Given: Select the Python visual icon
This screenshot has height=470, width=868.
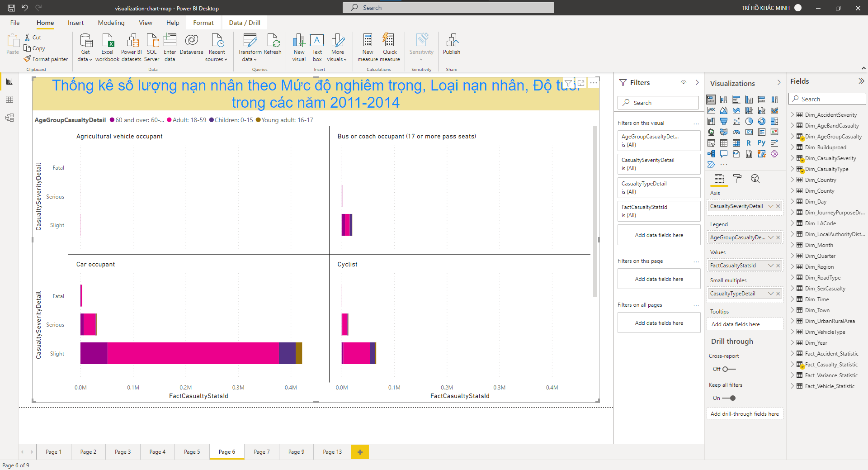Looking at the screenshot, I should tap(762, 143).
